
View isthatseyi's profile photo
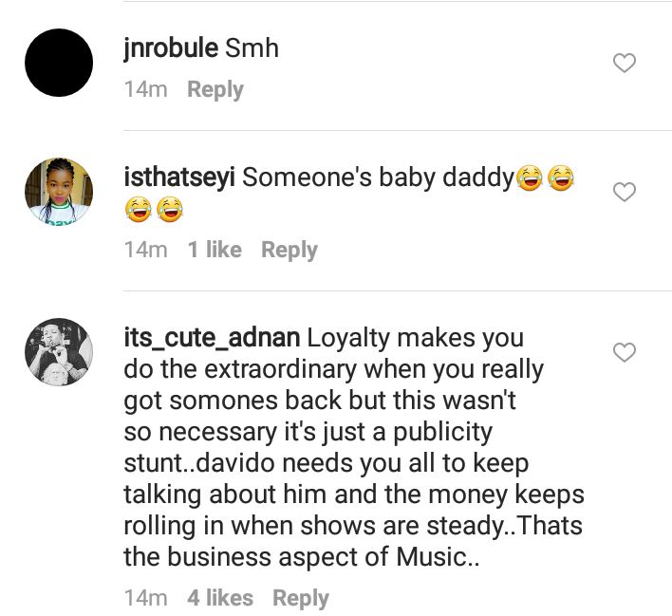59,191
